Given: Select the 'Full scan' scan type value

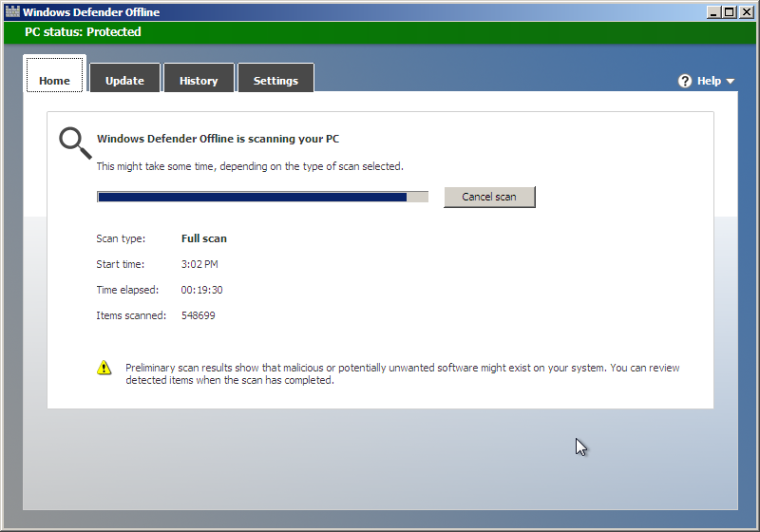Looking at the screenshot, I should (204, 238).
